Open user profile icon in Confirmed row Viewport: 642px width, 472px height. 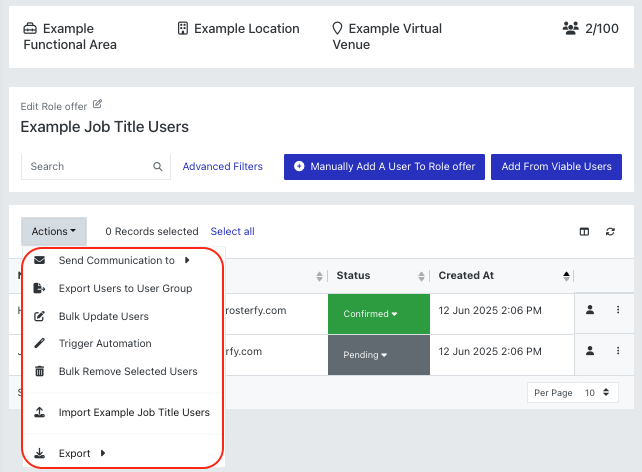click(590, 310)
